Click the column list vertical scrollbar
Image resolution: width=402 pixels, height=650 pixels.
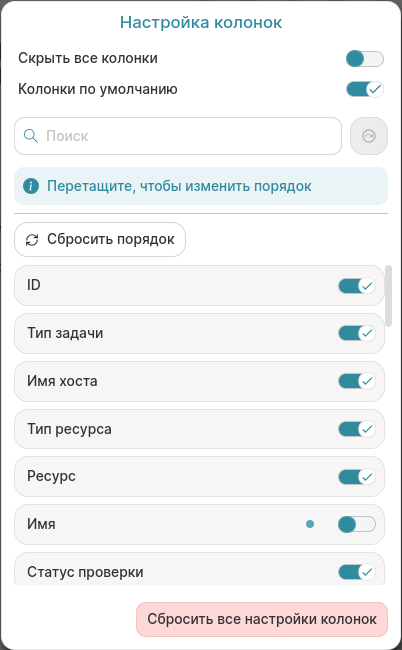388,296
